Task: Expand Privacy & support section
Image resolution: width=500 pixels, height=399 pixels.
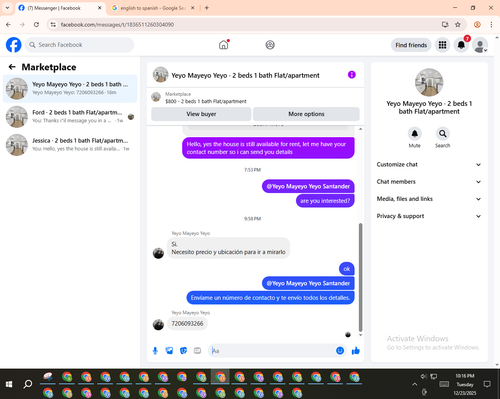Action: (429, 216)
